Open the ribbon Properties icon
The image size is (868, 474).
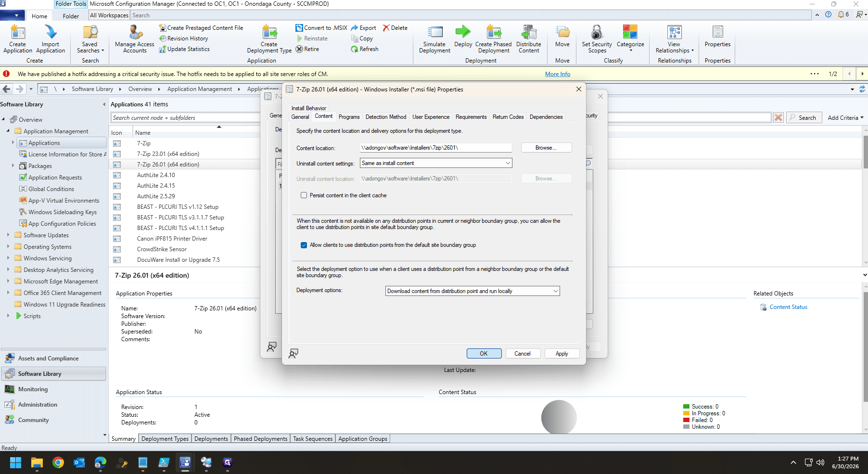pos(717,36)
